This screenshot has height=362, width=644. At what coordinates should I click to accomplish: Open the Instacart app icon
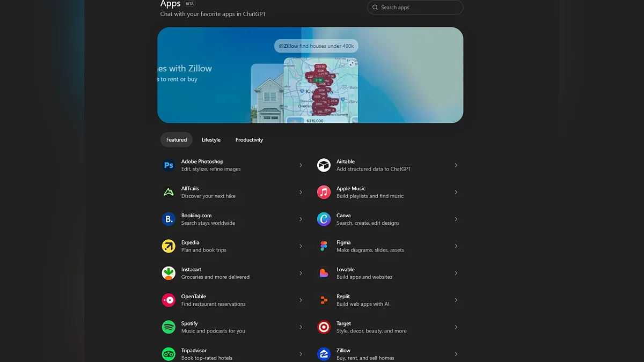point(169,273)
